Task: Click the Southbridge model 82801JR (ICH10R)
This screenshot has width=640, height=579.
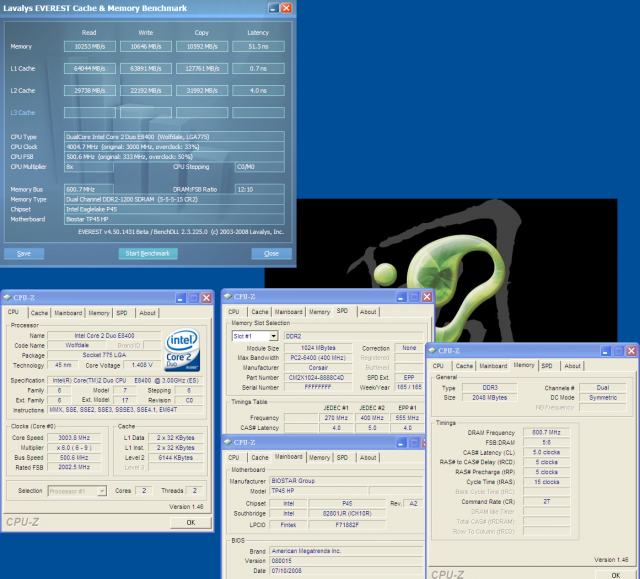Action: (x=347, y=513)
